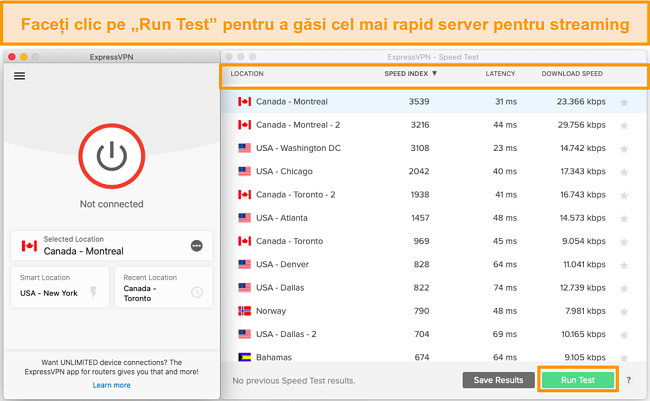Sort by the LOCATION column header
This screenshot has width=650, height=401.
[247, 74]
